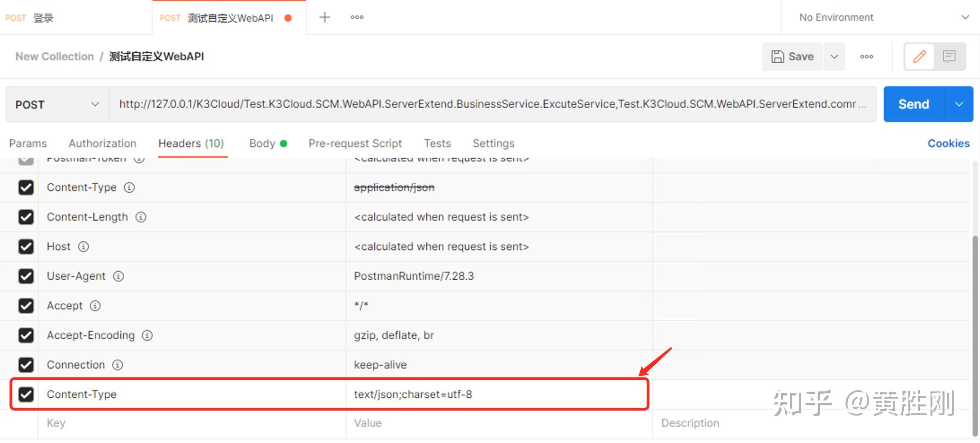Screen dimensions: 980x443
Task: Show info icon for Content-Length header
Action: point(141,217)
